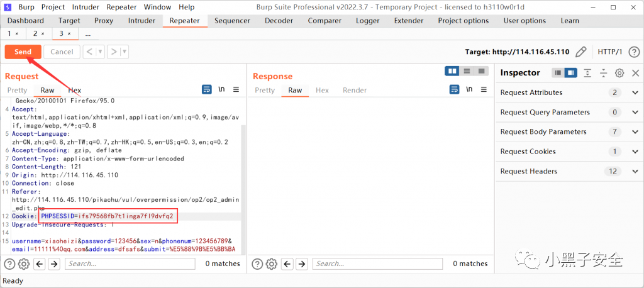The height and width of the screenshot is (288, 644).
Task: Go to next match in response search
Action: coord(303,263)
